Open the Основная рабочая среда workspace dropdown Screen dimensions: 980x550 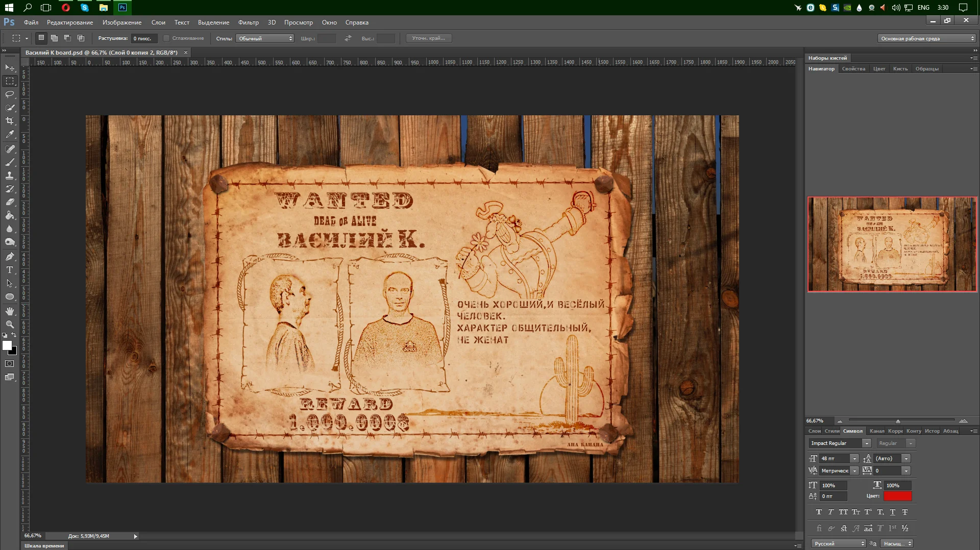coord(927,38)
